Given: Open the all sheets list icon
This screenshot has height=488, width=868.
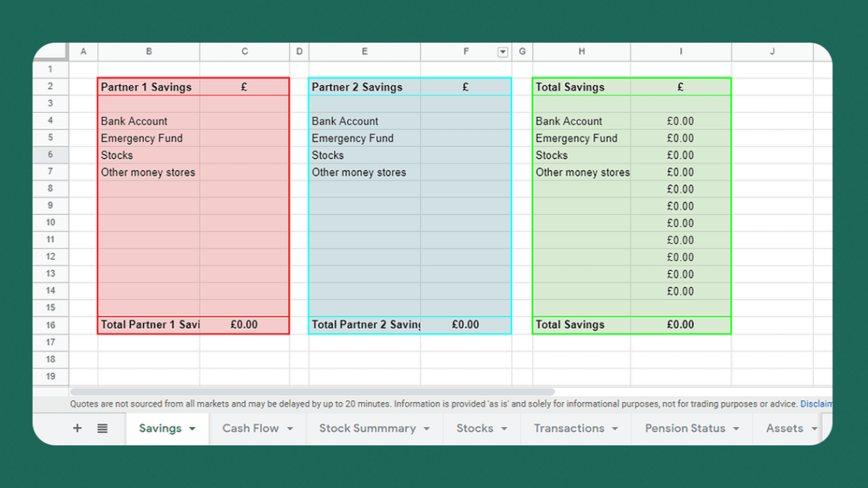Looking at the screenshot, I should coord(103,429).
